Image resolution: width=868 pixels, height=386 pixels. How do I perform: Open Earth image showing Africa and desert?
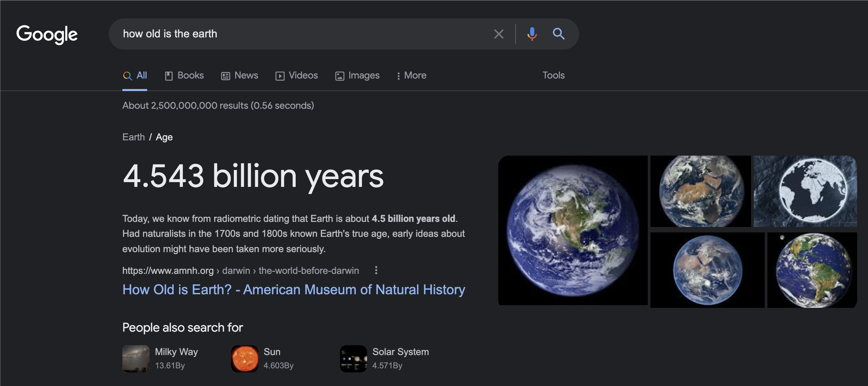click(x=700, y=191)
